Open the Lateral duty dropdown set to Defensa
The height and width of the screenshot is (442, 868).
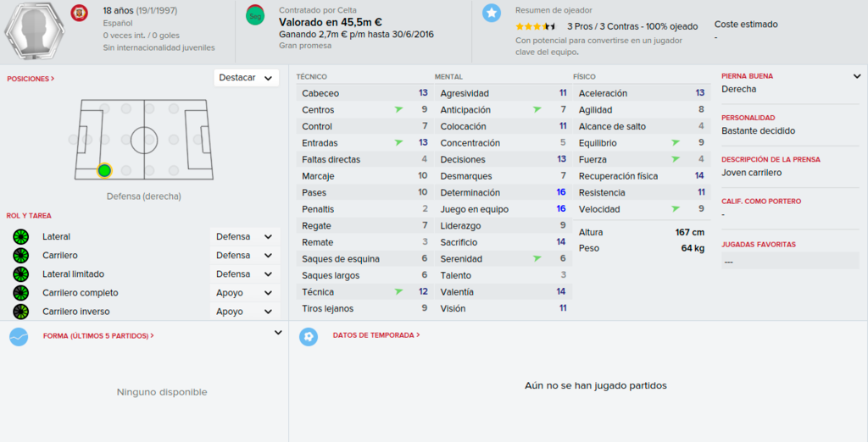tap(245, 237)
